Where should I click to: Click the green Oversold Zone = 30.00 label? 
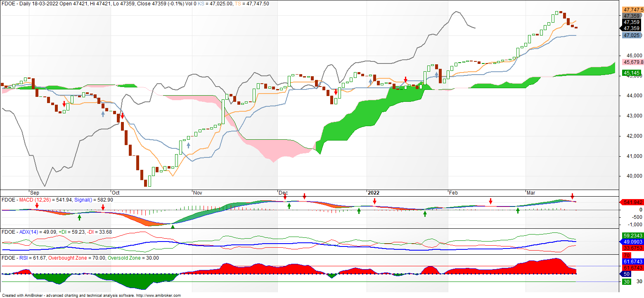pyautogui.click(x=133, y=258)
